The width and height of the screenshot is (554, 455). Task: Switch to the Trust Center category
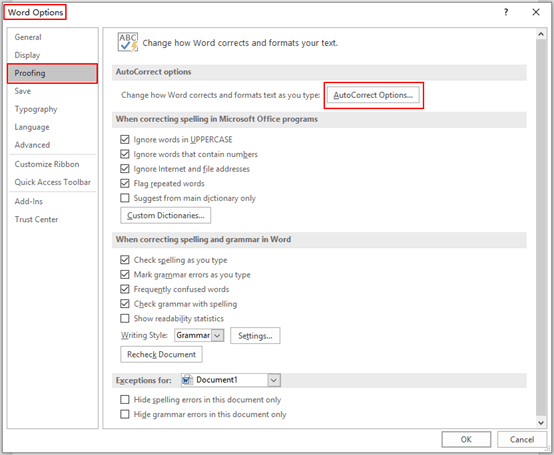(36, 219)
